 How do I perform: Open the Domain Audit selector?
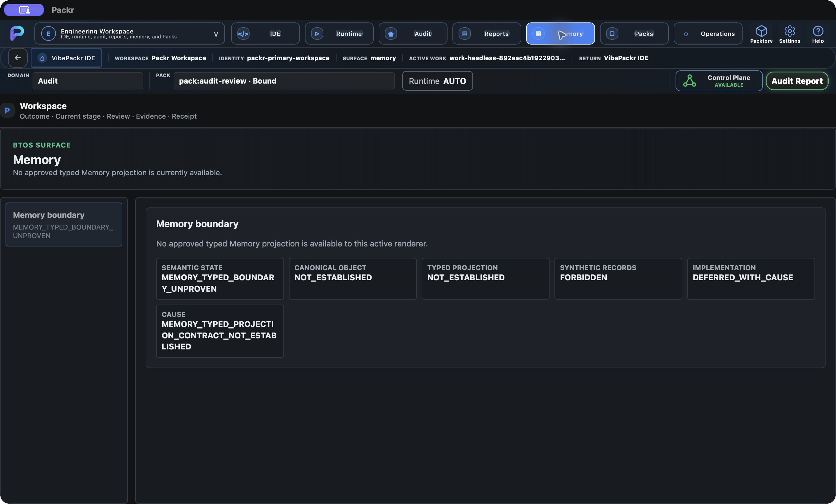click(x=88, y=81)
